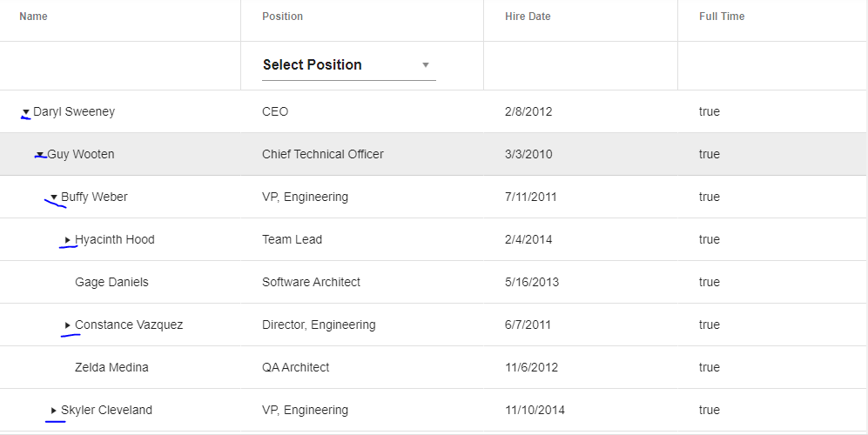Screen dimensions: 868x435
Task: Click the Full Time column header
Action: 722,17
